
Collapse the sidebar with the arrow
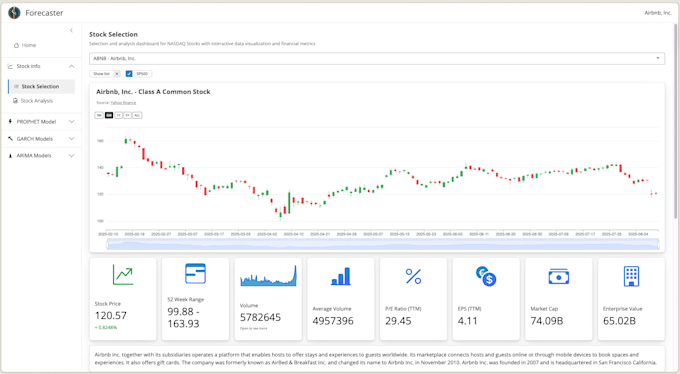[x=71, y=30]
